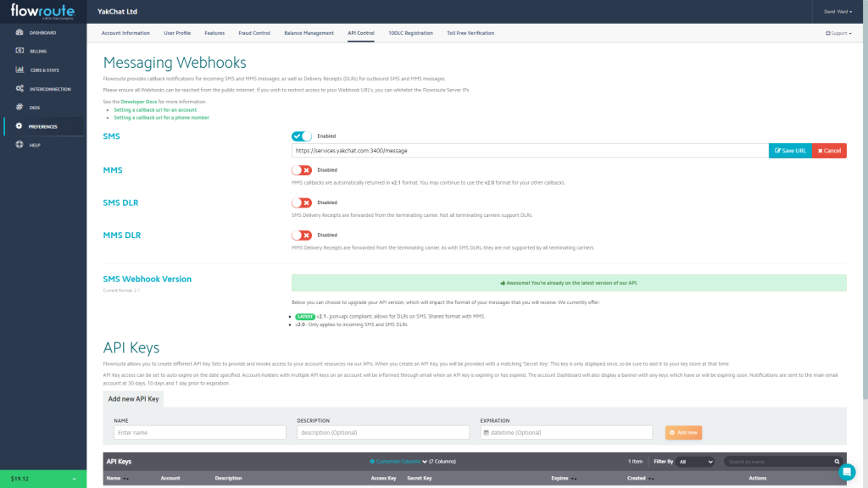Click 'Awesome! You're already on the latest version' banner
The image size is (868, 488).
569,283
